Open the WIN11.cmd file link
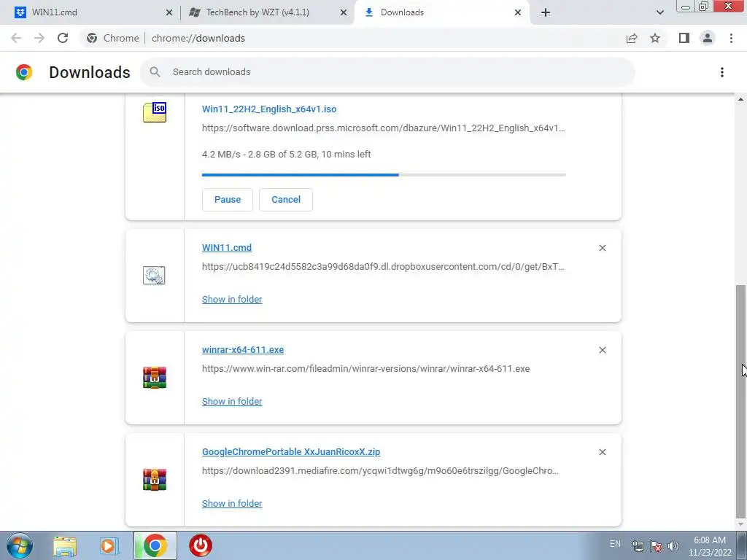The width and height of the screenshot is (747, 560). (227, 248)
